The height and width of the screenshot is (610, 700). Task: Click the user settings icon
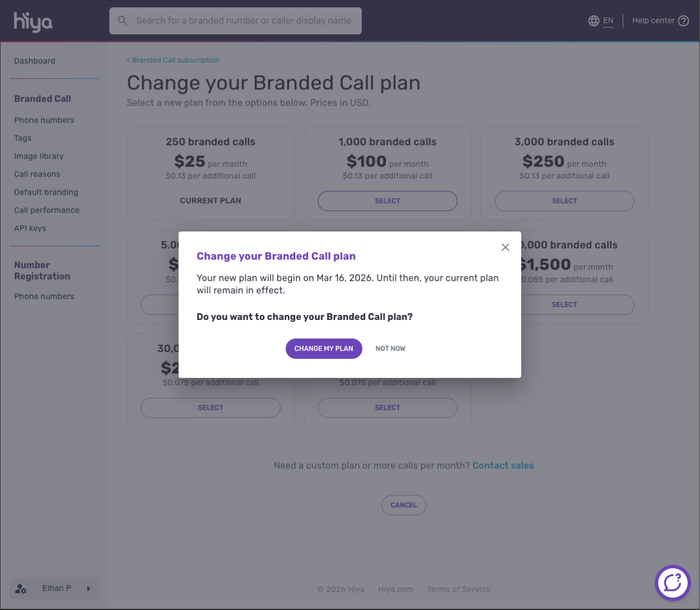(x=21, y=589)
